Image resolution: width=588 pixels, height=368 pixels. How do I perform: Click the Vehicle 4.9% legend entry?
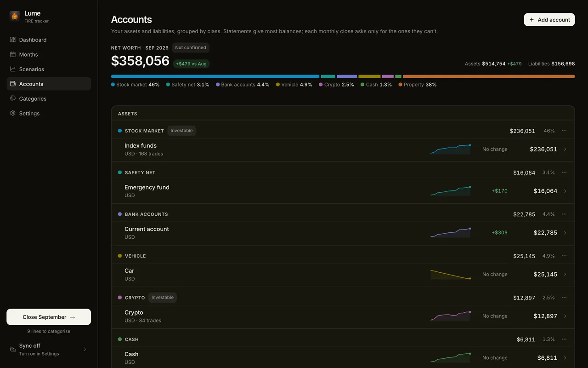(294, 85)
